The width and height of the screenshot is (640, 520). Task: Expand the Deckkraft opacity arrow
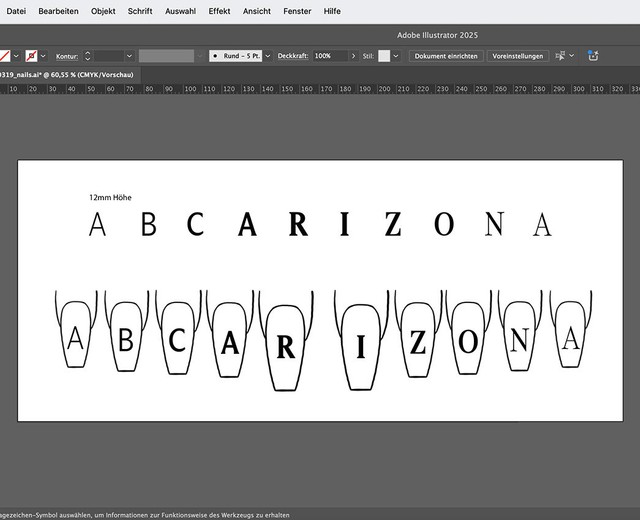352,56
